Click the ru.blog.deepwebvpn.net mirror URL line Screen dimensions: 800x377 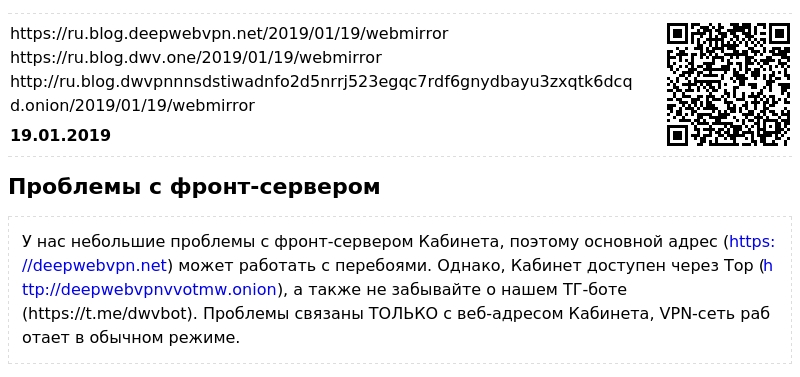point(229,34)
